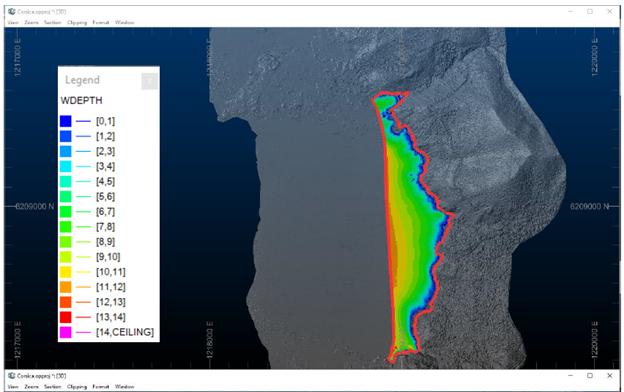This screenshot has width=624, height=392.
Task: Click the WDEPTH legend title
Action: click(82, 101)
